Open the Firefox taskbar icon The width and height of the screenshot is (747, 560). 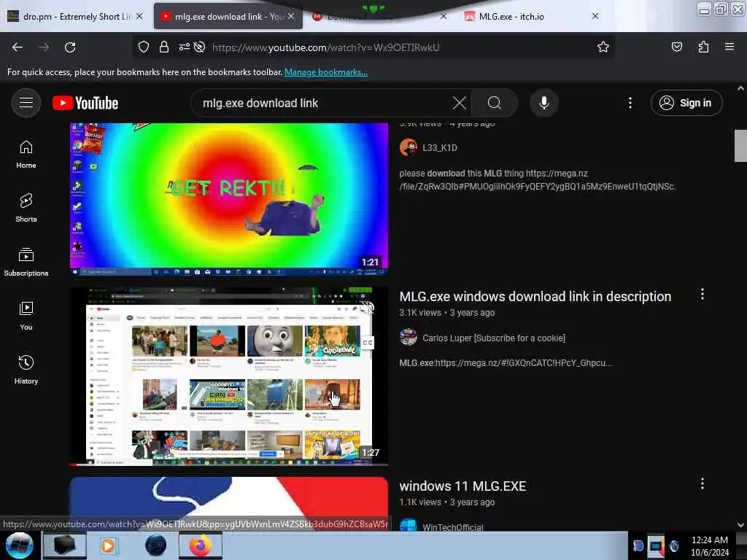[201, 545]
